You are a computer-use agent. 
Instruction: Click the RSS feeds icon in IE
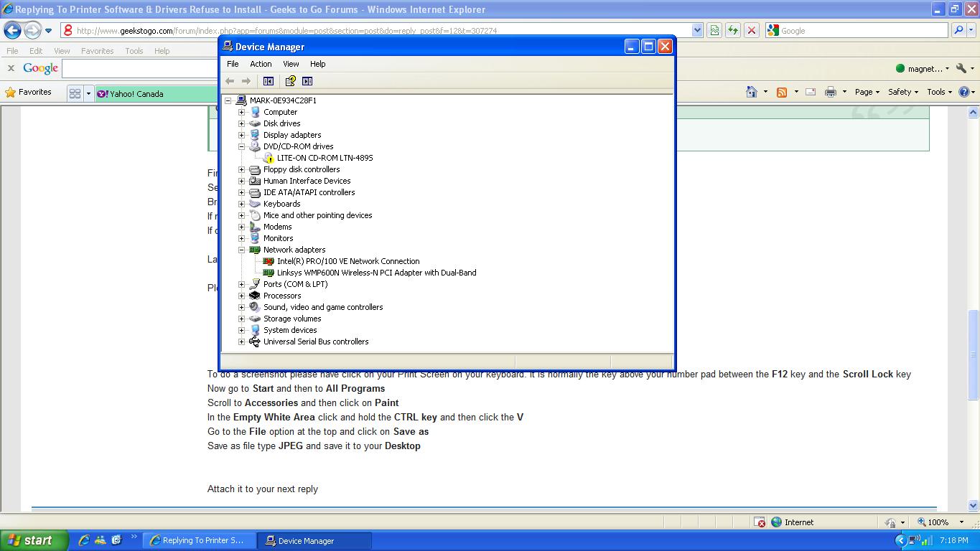coord(782,92)
